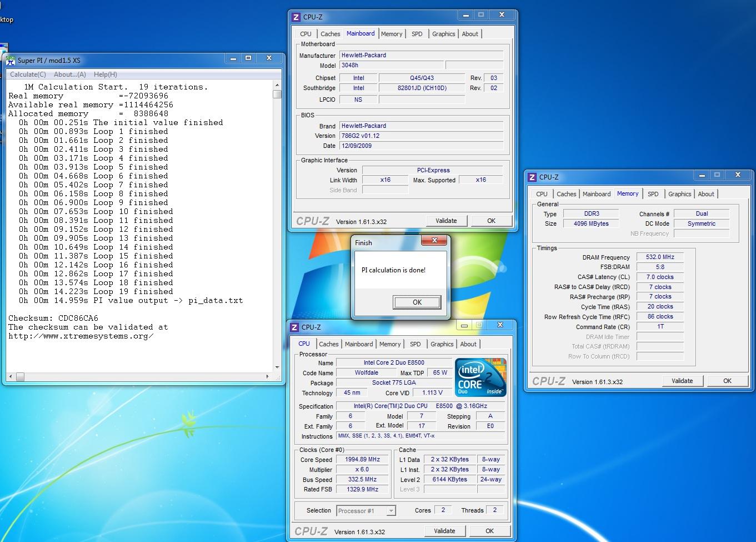Click OK in the CPU tab window
This screenshot has width=756, height=542.
[489, 531]
